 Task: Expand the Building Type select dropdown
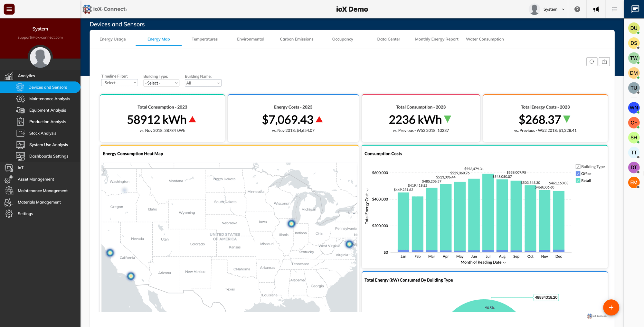(161, 83)
